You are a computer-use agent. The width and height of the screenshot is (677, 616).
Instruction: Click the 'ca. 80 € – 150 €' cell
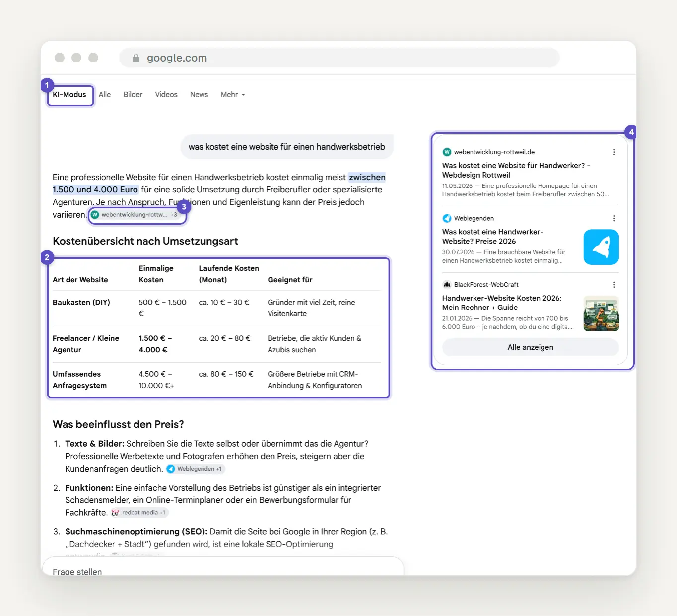226,374
